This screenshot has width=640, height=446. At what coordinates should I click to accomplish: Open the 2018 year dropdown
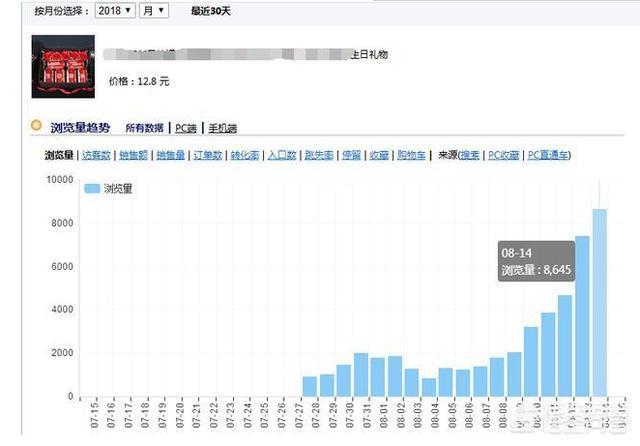115,11
